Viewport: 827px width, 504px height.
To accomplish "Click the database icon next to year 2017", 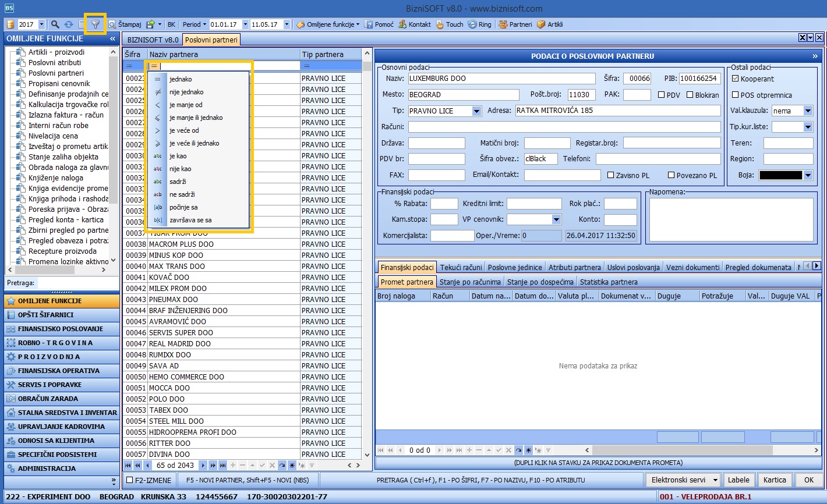I will 11,24.
